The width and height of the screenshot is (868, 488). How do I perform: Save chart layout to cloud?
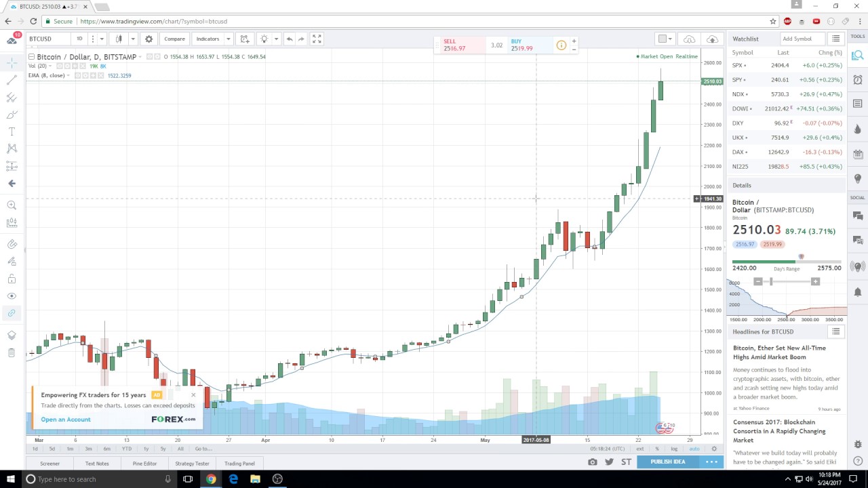(712, 39)
